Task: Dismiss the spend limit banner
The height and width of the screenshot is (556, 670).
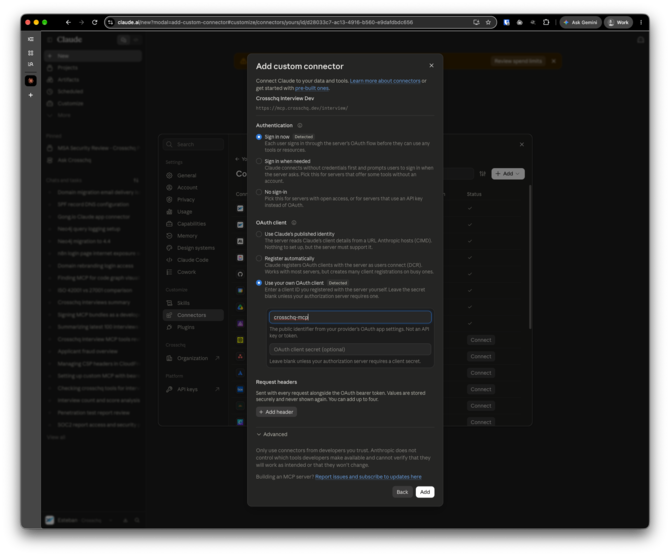Action: 553,61
